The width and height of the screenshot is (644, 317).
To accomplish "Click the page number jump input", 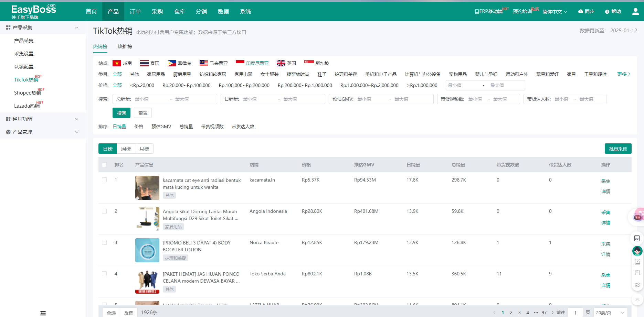I will [x=575, y=313].
